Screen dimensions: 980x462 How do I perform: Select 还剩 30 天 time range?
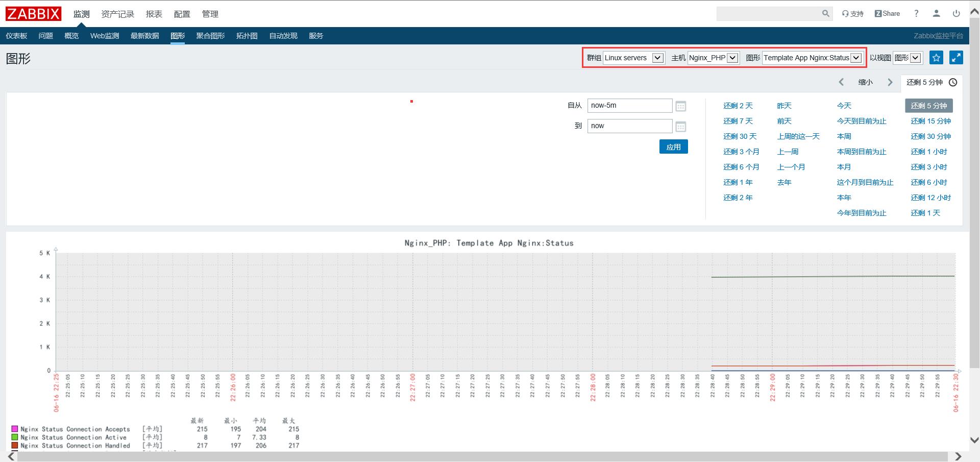(740, 136)
